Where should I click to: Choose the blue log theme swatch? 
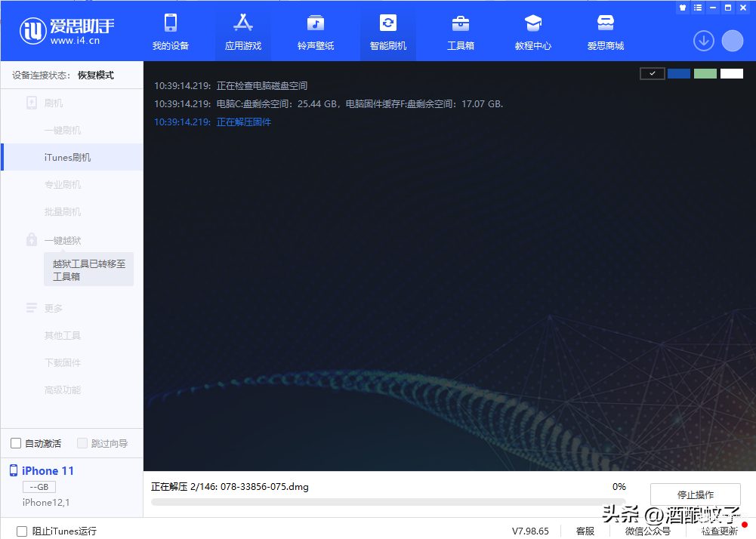[x=679, y=73]
